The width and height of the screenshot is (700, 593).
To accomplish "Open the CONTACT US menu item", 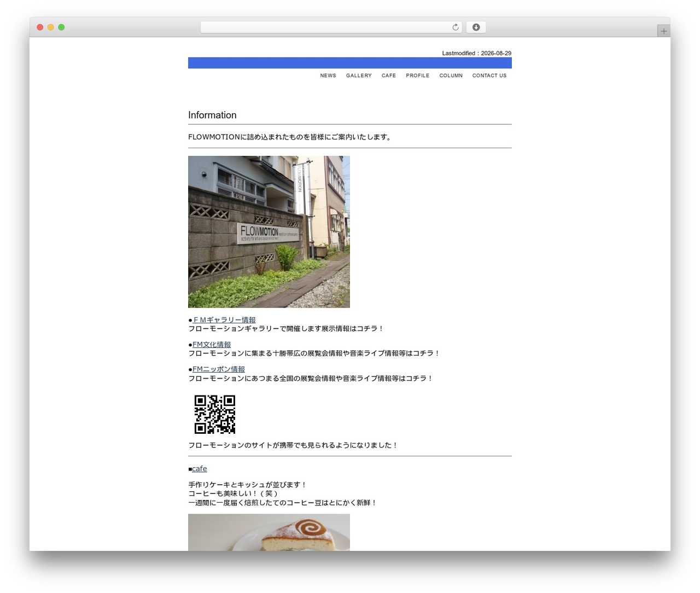I will 489,75.
